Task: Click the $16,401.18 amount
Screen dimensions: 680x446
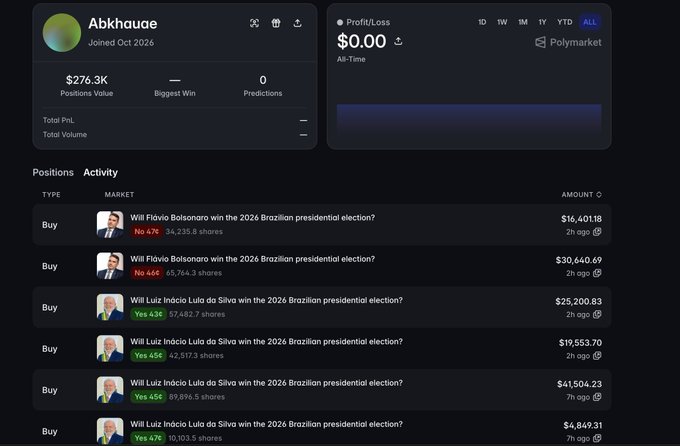Action: pos(581,219)
